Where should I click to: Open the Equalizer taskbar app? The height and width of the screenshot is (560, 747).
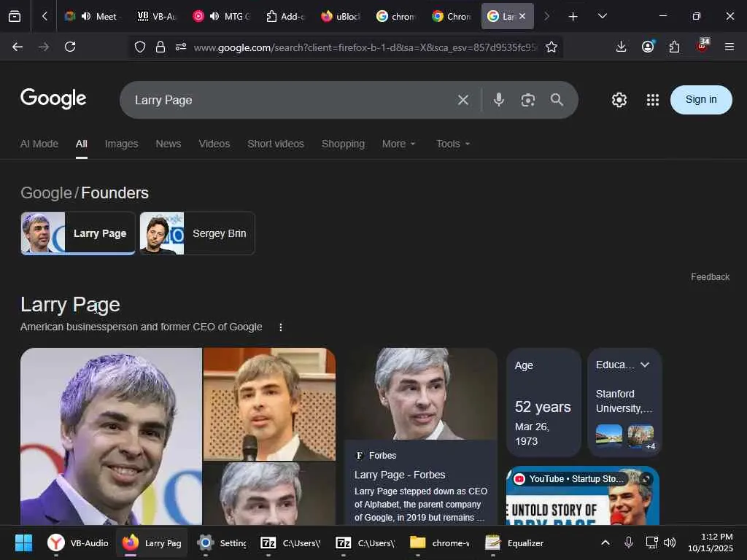coord(514,542)
